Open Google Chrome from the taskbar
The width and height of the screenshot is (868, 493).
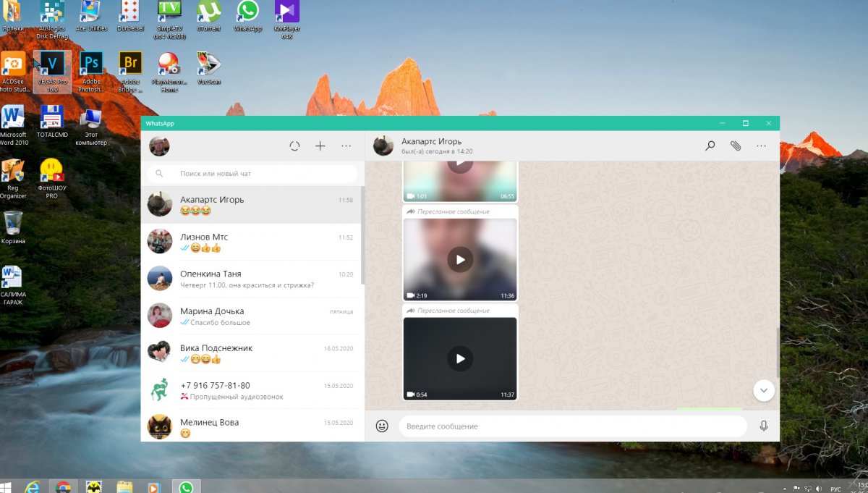tap(63, 486)
